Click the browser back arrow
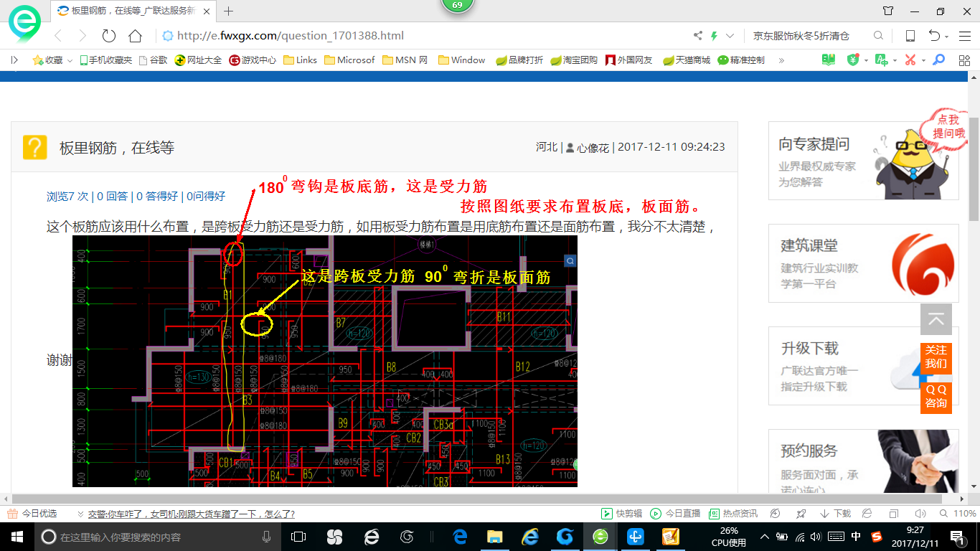 click(x=59, y=36)
